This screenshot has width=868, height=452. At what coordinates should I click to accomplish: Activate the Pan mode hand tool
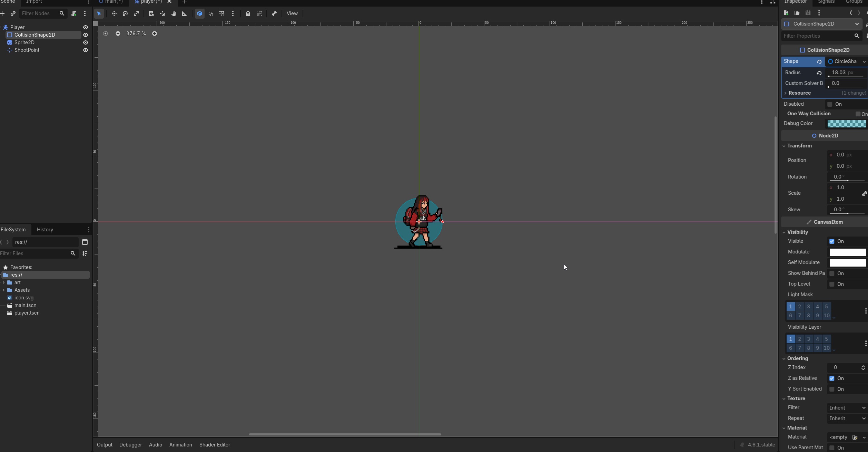[174, 13]
